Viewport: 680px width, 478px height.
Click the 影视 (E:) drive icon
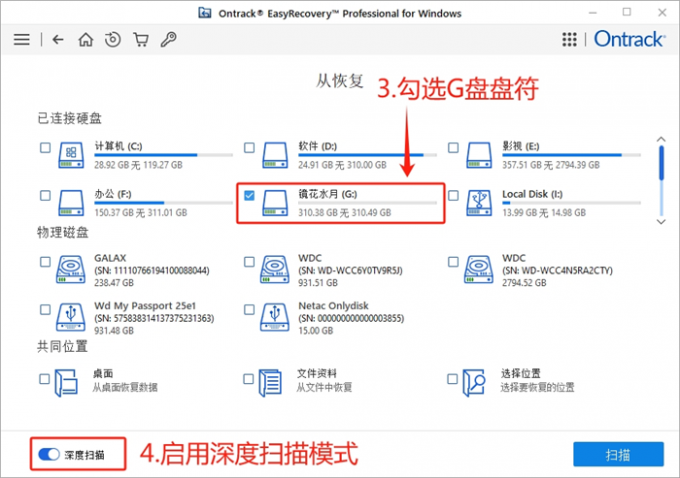click(x=479, y=155)
